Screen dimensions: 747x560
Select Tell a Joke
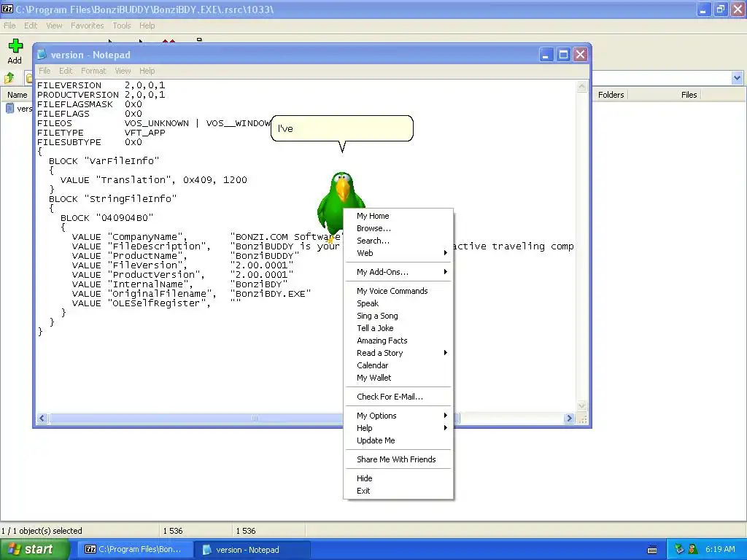pos(398,329)
